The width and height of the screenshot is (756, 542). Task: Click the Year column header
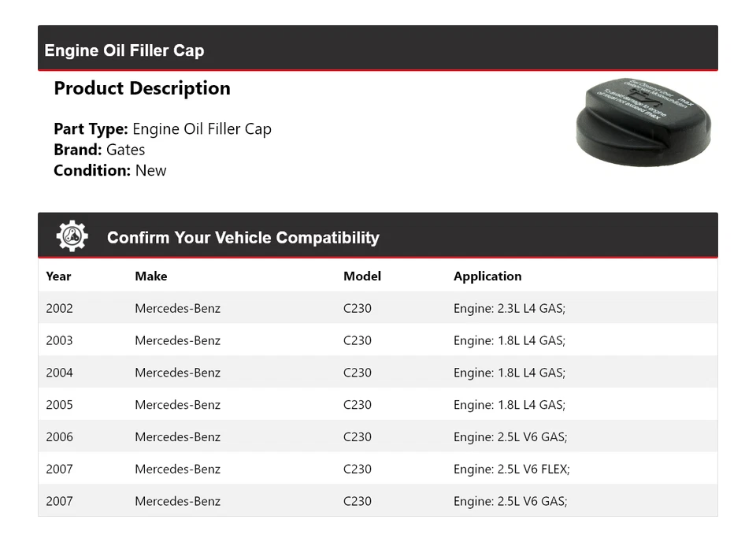58,276
